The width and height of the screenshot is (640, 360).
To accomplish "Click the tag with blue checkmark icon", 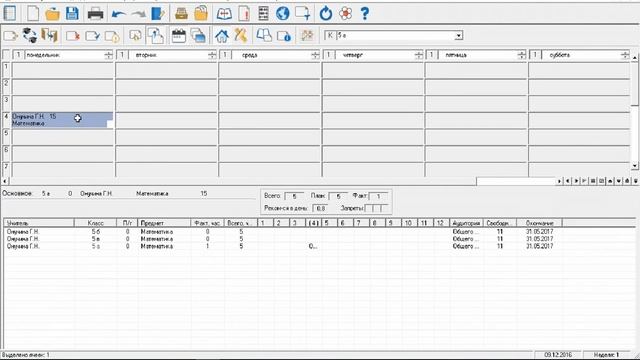I will tap(93, 36).
